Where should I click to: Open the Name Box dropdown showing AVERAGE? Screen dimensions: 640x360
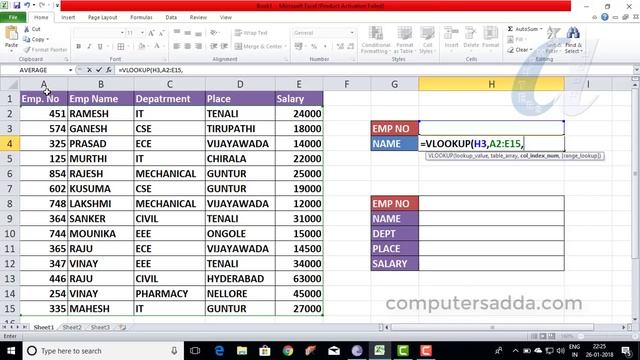[x=70, y=70]
